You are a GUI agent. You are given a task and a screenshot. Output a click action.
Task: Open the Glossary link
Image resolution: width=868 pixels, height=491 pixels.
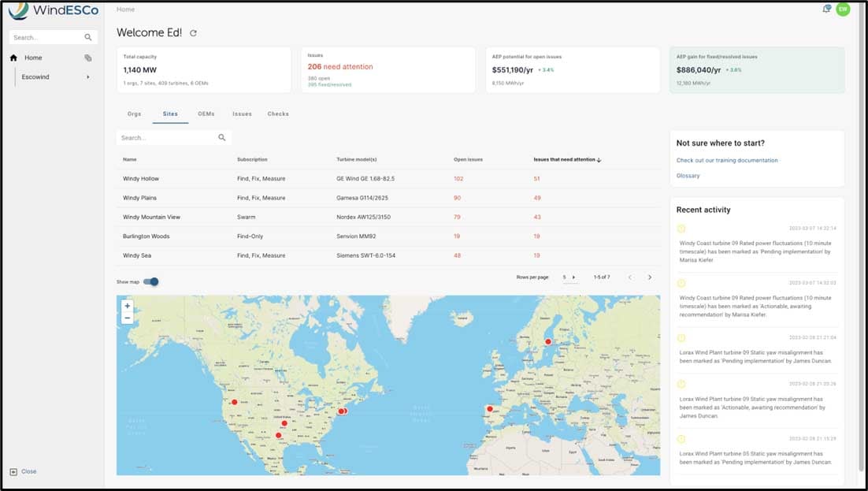[x=688, y=176]
